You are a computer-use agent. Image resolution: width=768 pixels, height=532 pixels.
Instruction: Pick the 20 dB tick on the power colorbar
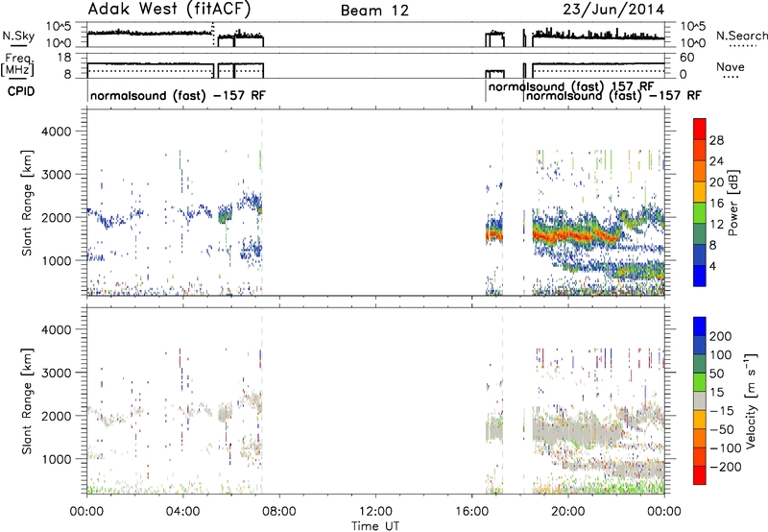tap(716, 182)
